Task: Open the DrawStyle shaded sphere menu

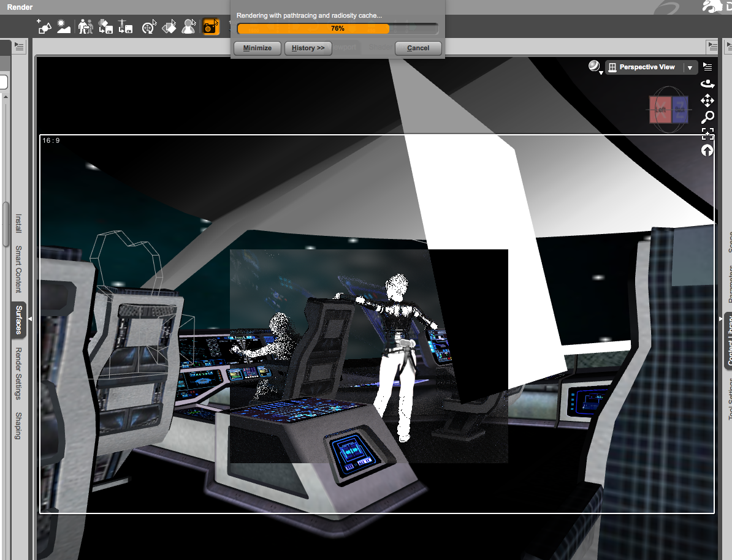Action: (595, 67)
